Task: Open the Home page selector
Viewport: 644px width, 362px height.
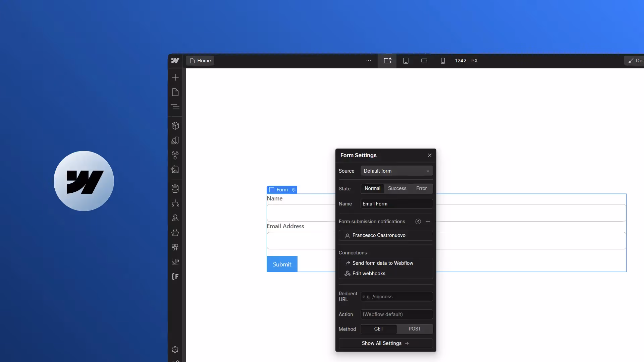Action: pos(200,61)
